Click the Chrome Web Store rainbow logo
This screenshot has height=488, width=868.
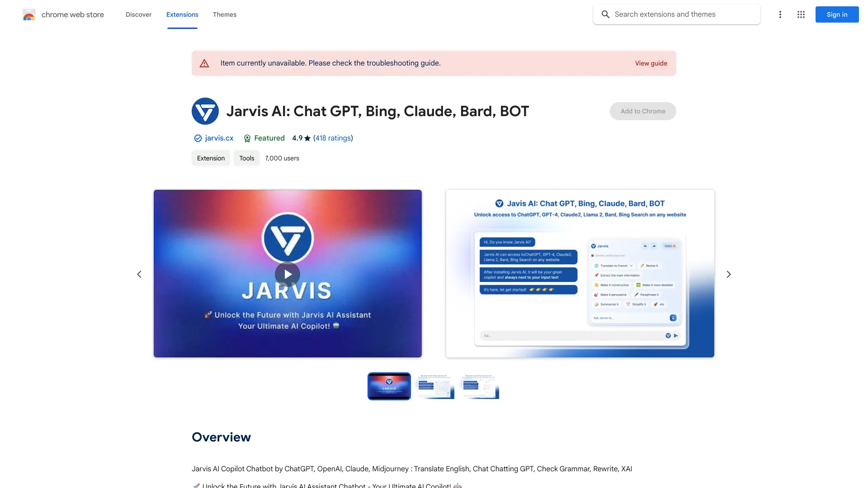[x=29, y=14]
